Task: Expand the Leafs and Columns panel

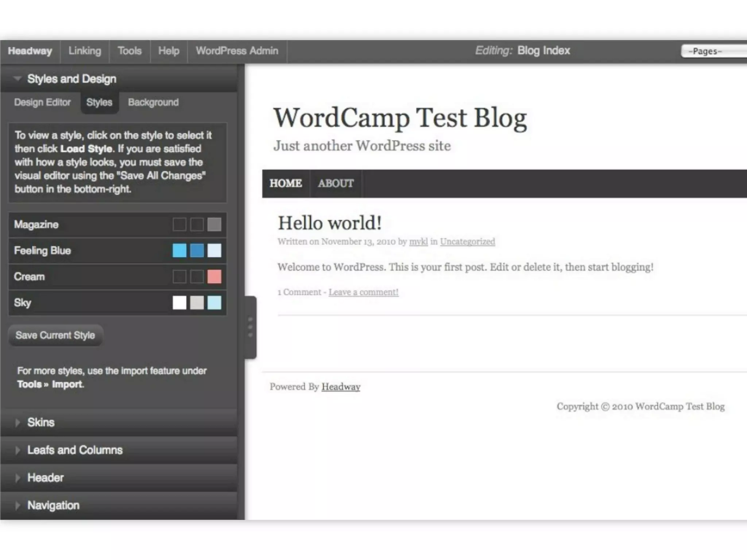Action: [74, 450]
